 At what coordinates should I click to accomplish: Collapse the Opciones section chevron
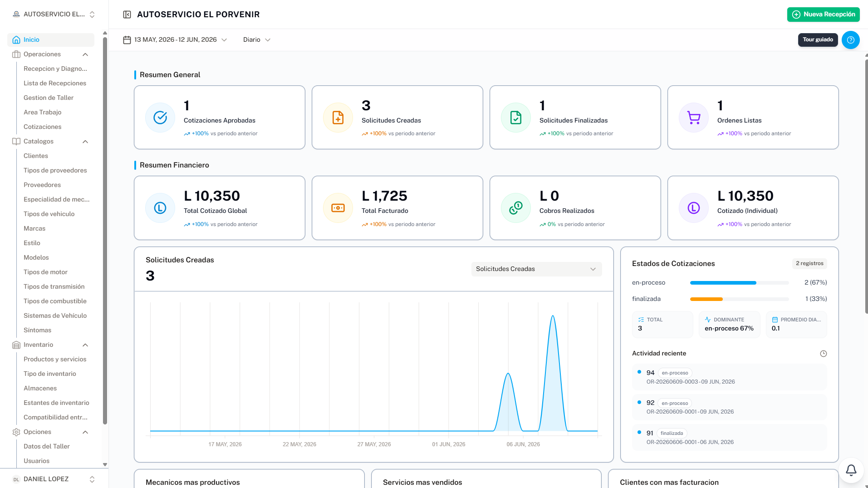click(85, 432)
